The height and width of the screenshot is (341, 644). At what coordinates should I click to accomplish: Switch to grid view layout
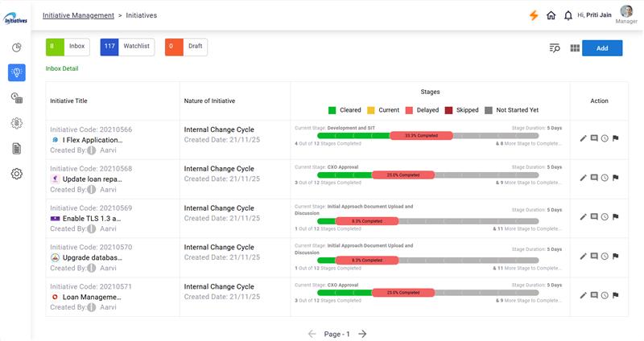[x=575, y=48]
